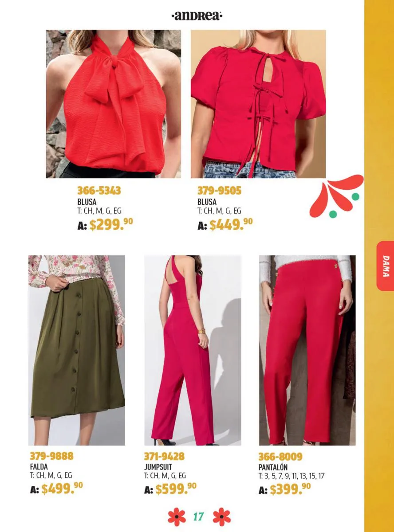Click product code 371-9428
This screenshot has width=394, height=532.
(164, 456)
